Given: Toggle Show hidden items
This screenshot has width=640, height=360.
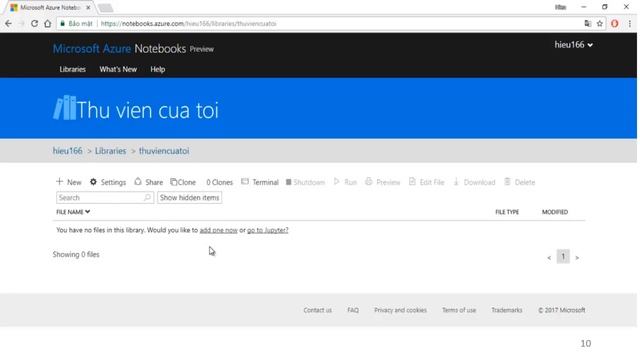Looking at the screenshot, I should pyautogui.click(x=189, y=198).
